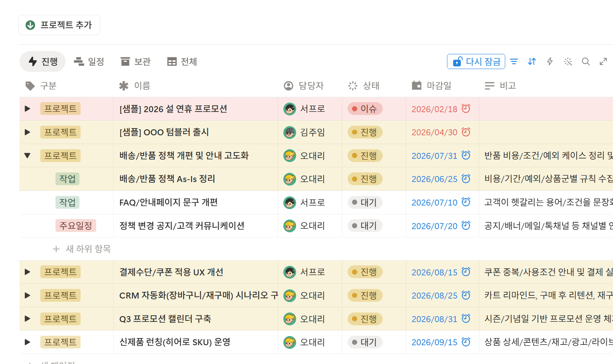The height and width of the screenshot is (364, 613).
Task: Switch to the 진행 view tab
Action: [x=43, y=61]
